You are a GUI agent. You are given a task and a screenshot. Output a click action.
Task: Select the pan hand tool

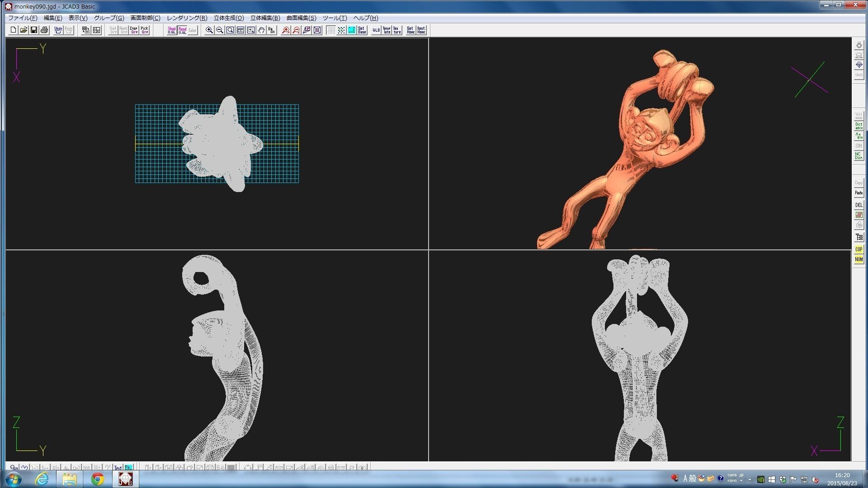(x=261, y=30)
